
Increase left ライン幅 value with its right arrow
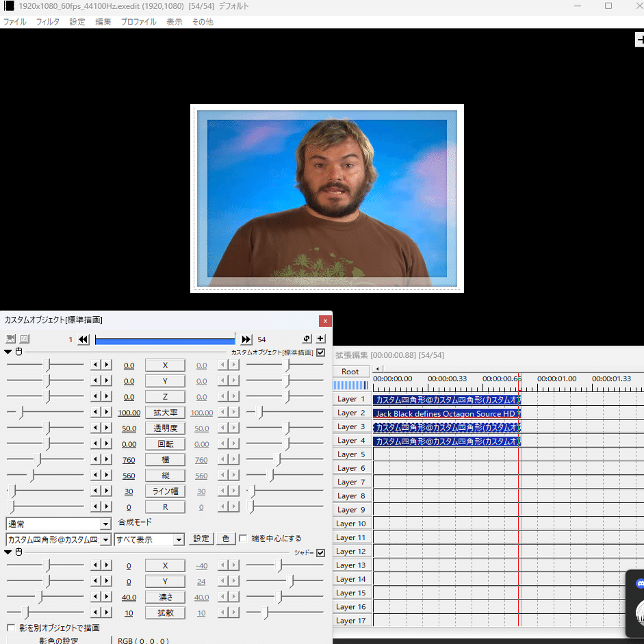(107, 491)
